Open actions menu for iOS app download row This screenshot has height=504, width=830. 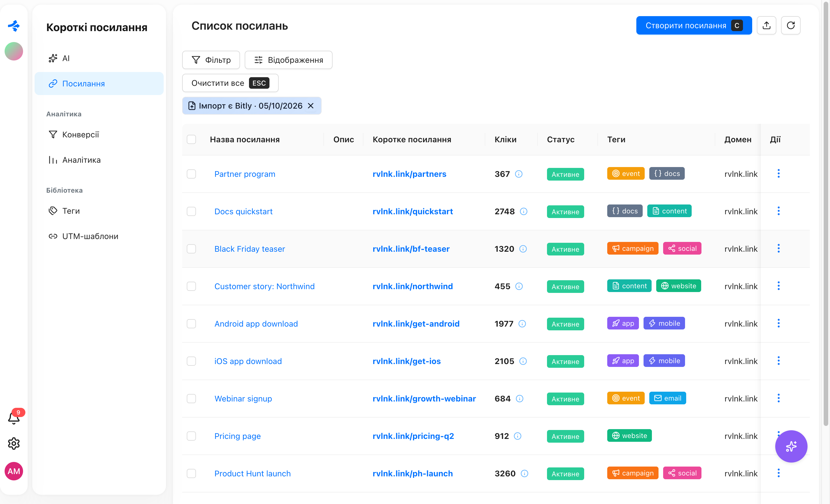[778, 361]
